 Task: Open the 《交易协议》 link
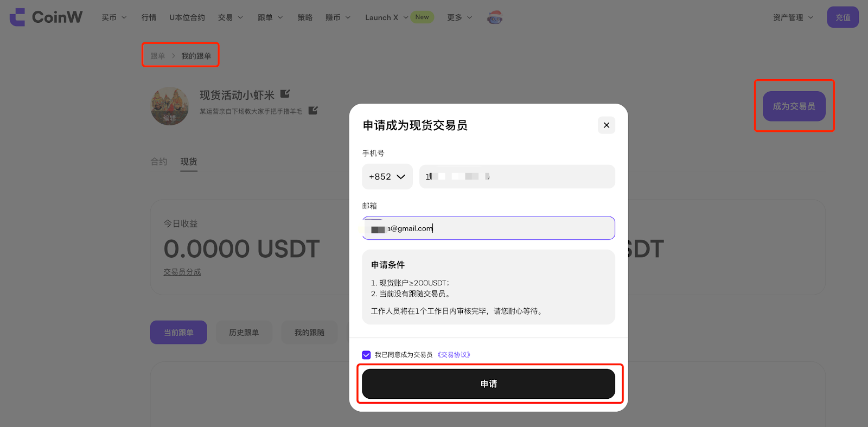(x=454, y=355)
